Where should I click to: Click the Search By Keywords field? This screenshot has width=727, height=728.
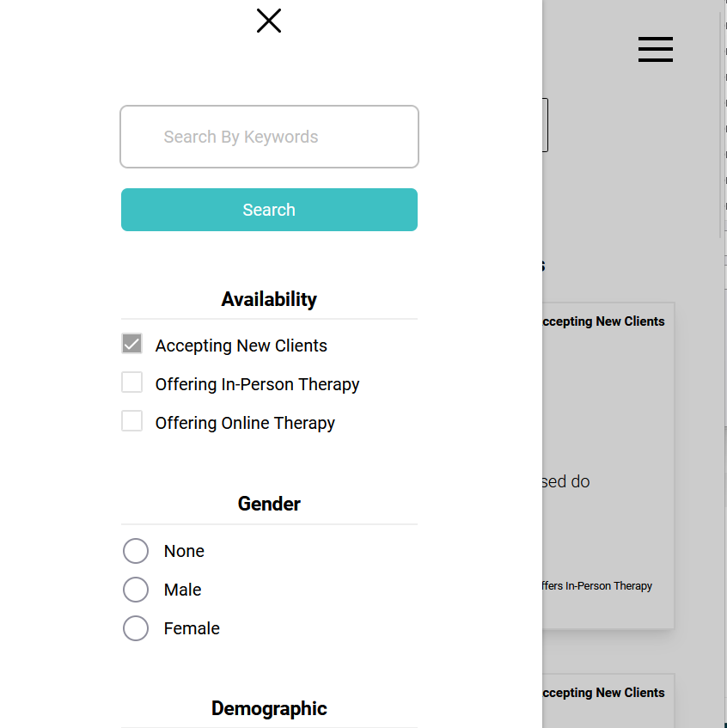[x=269, y=137]
